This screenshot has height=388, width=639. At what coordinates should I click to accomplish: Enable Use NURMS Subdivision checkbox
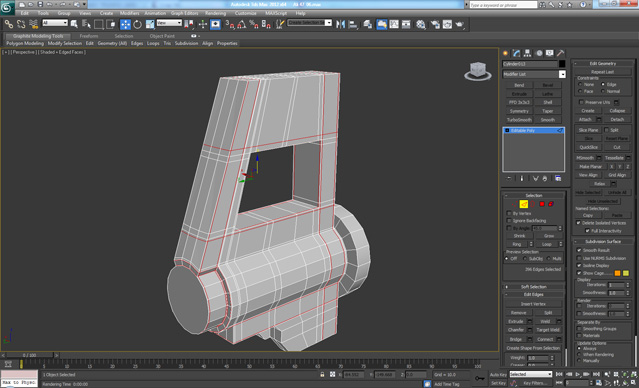coord(579,258)
